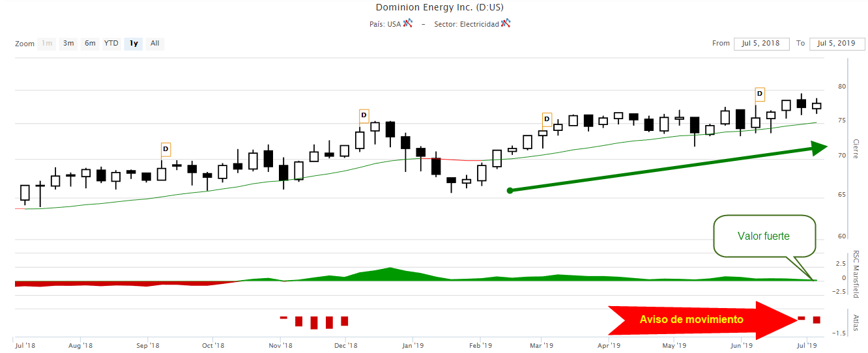This screenshot has height=353, width=868.
Task: Click the Feb '19 x-axis label
Action: pyautogui.click(x=481, y=345)
